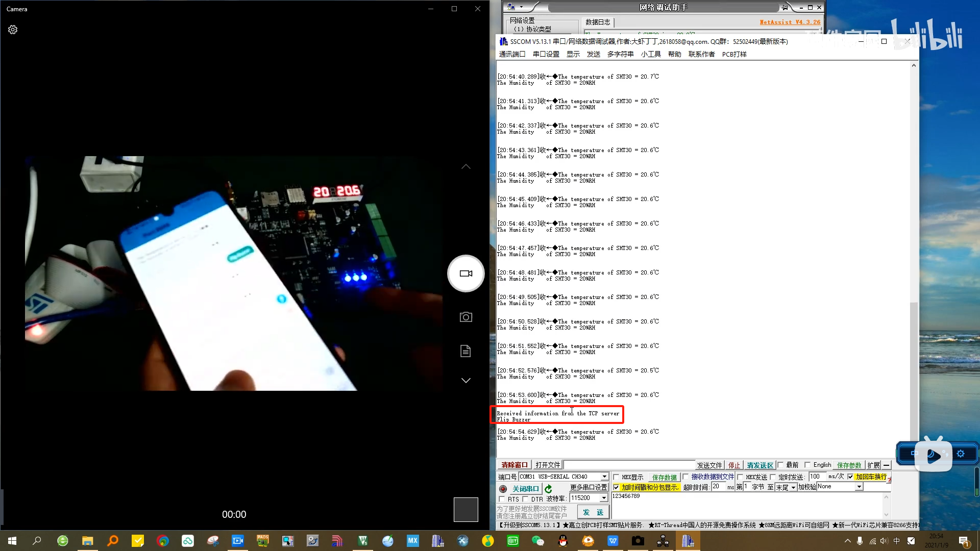This screenshot has width=980, height=551.
Task: Click 清除窗口 to clear received data
Action: 513,464
